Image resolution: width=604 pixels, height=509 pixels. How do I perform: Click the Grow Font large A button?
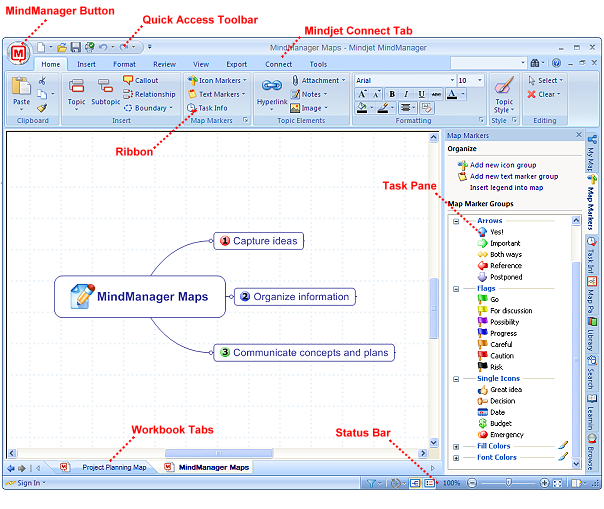pos(362,94)
